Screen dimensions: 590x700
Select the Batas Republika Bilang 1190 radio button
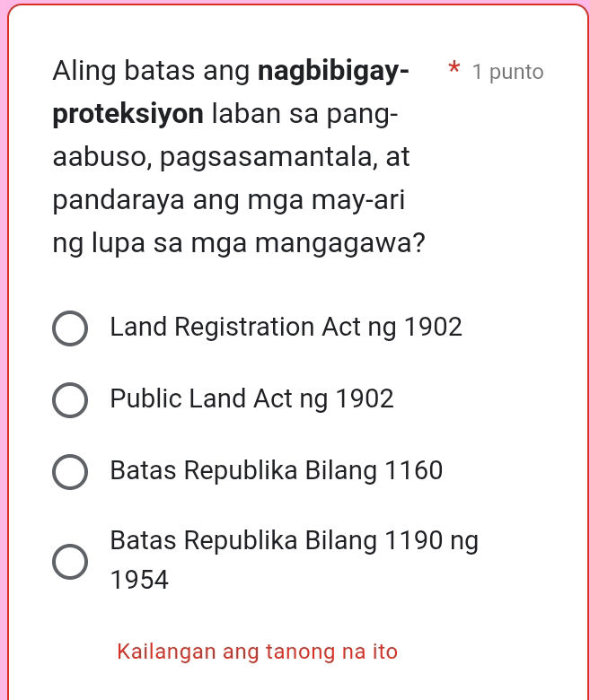click(70, 561)
